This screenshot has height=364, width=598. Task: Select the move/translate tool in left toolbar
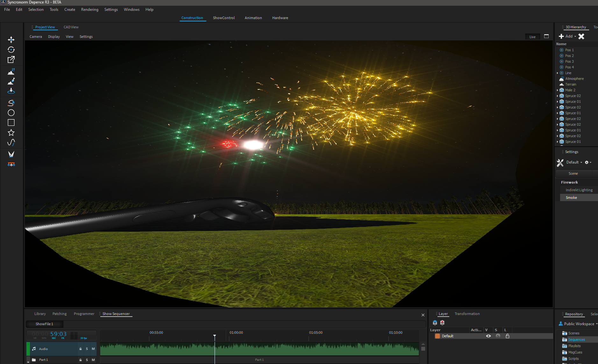pyautogui.click(x=11, y=40)
